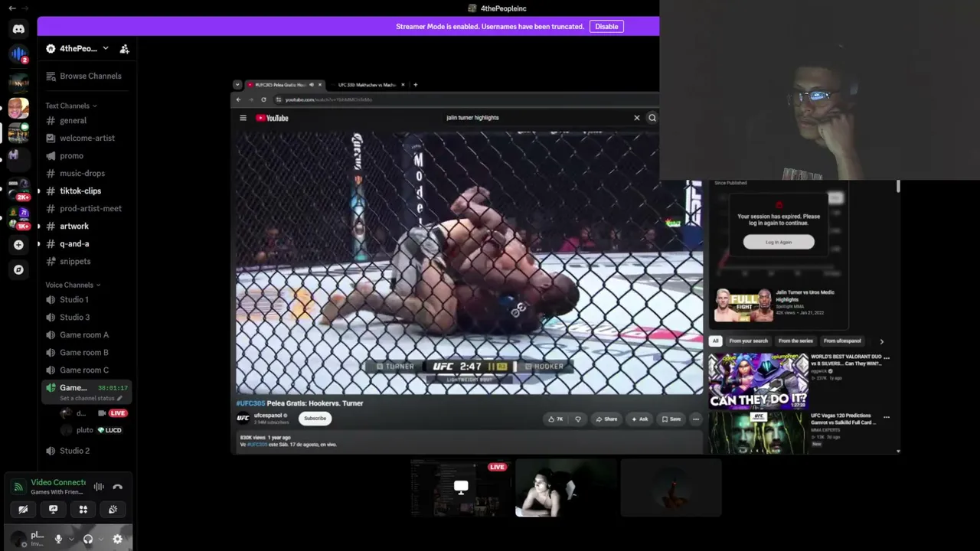Collapse the Voice Channels category

coord(73,285)
